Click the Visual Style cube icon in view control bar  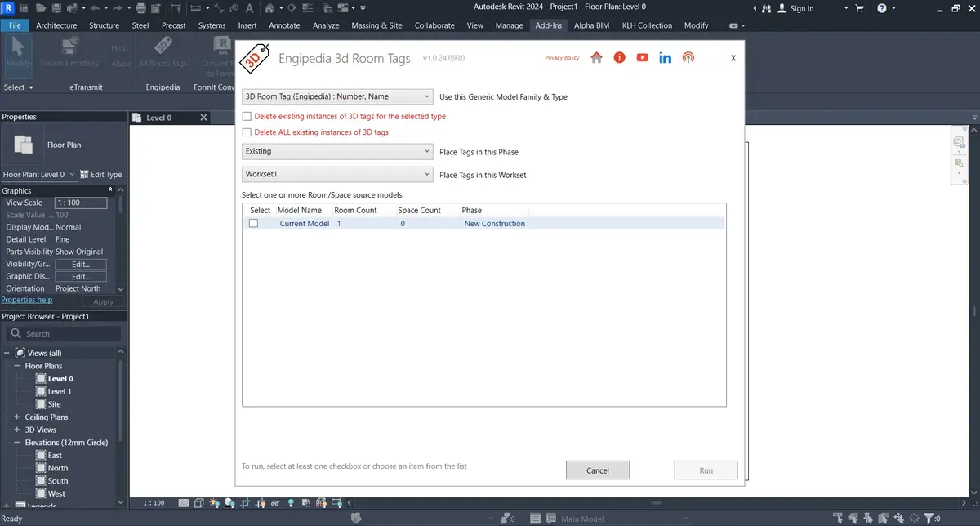click(199, 503)
